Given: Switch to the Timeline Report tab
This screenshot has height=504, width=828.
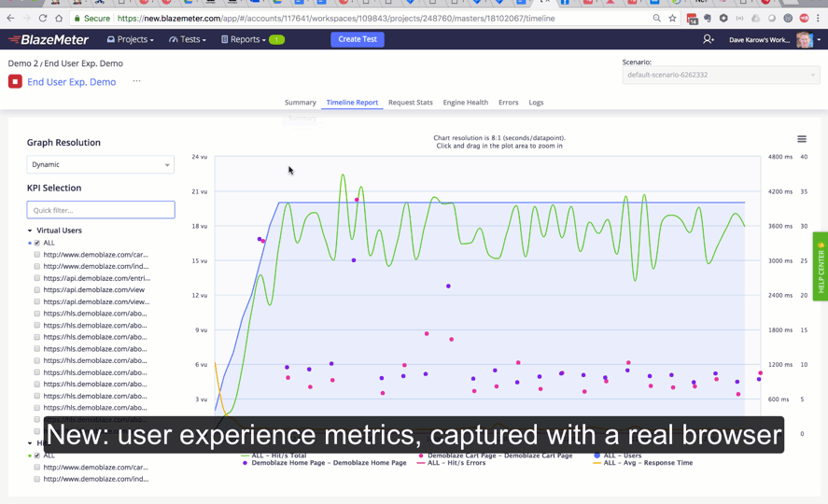Looking at the screenshot, I should (352, 103).
